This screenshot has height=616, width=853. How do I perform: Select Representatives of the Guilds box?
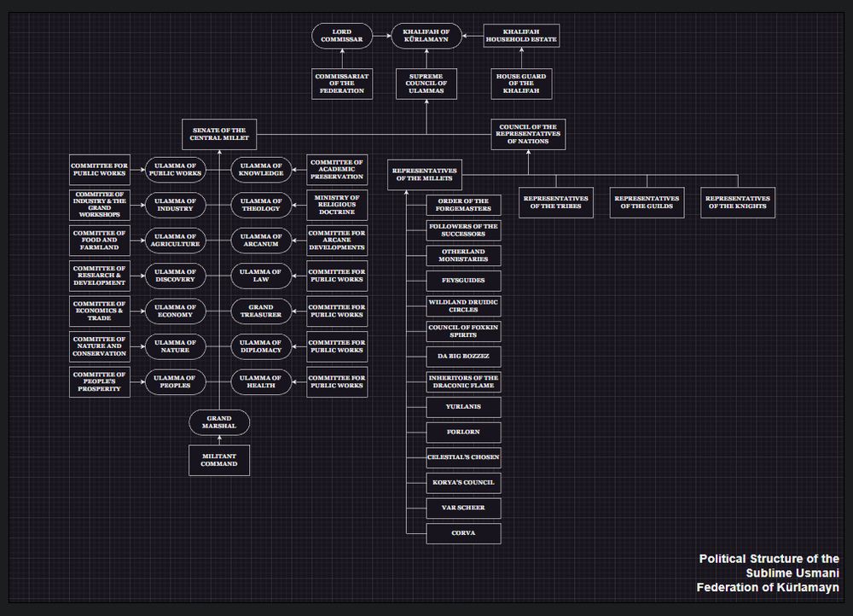[647, 202]
